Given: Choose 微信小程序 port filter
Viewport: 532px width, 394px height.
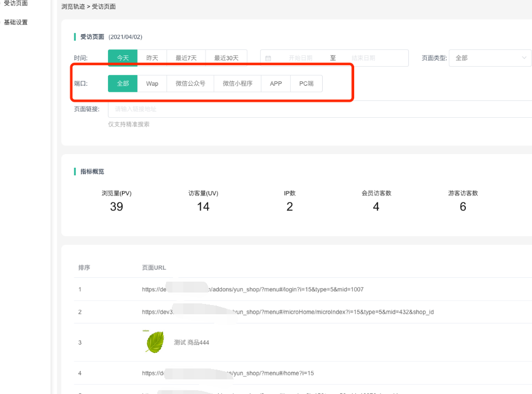Looking at the screenshot, I should coord(238,84).
